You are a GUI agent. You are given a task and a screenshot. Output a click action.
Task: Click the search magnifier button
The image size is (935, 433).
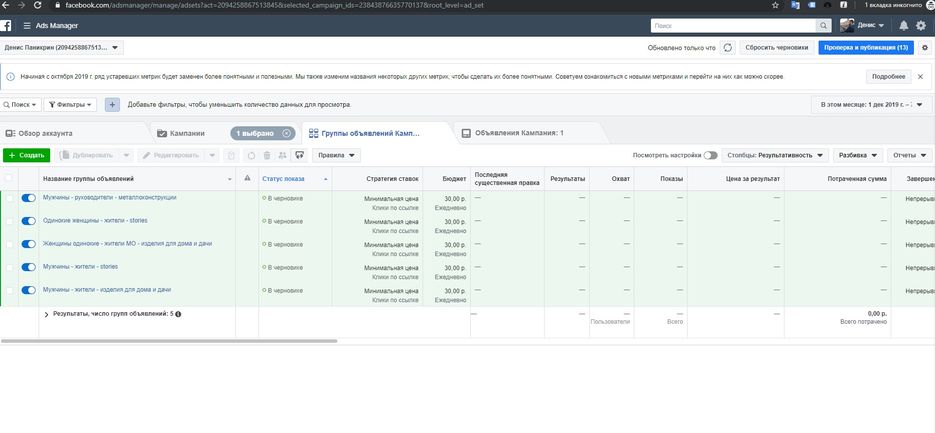point(822,25)
